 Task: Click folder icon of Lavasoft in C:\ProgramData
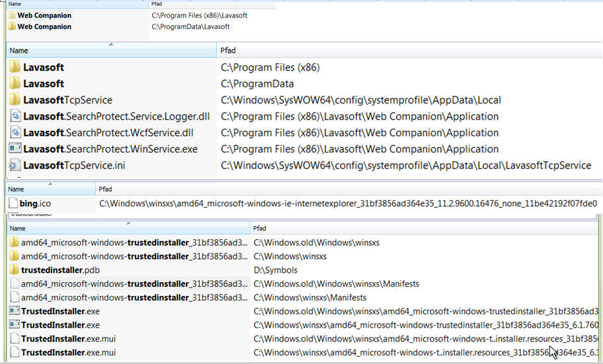(x=15, y=83)
